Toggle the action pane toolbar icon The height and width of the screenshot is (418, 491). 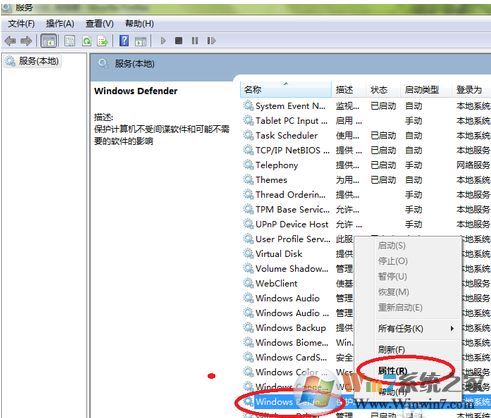pyautogui.click(x=140, y=41)
